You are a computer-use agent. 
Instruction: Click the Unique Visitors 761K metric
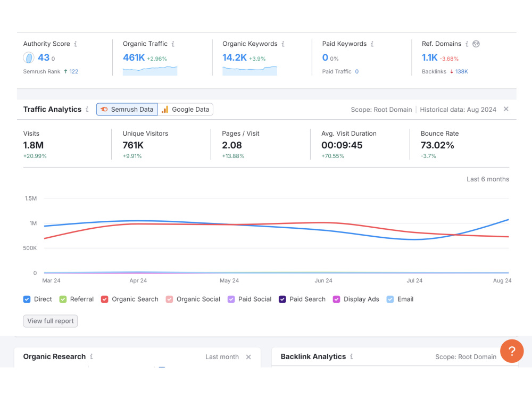[133, 145]
